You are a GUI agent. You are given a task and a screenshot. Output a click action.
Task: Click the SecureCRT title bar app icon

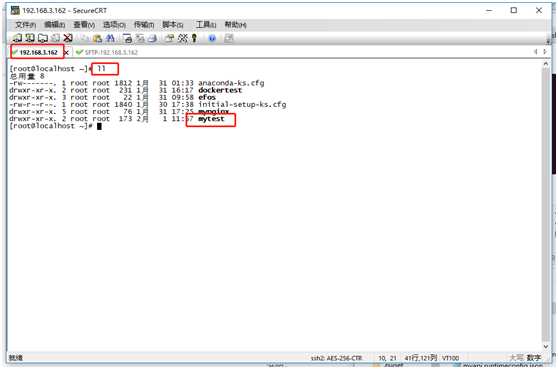15,10
